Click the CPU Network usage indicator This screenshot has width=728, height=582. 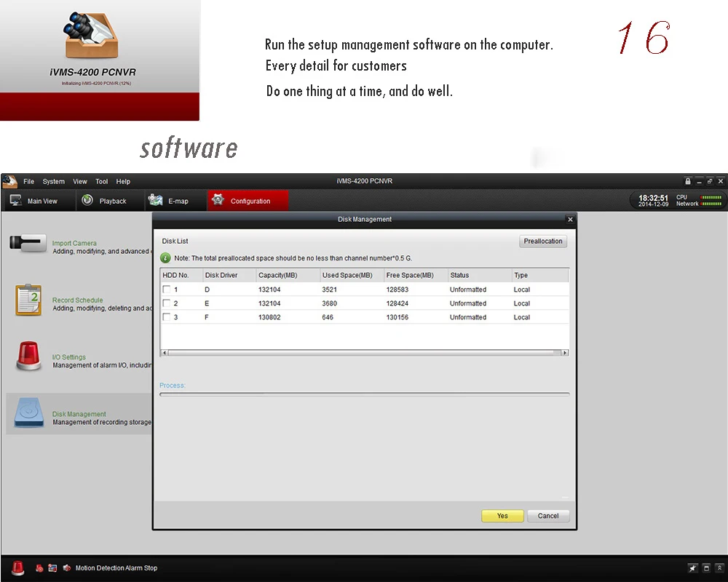699,201
